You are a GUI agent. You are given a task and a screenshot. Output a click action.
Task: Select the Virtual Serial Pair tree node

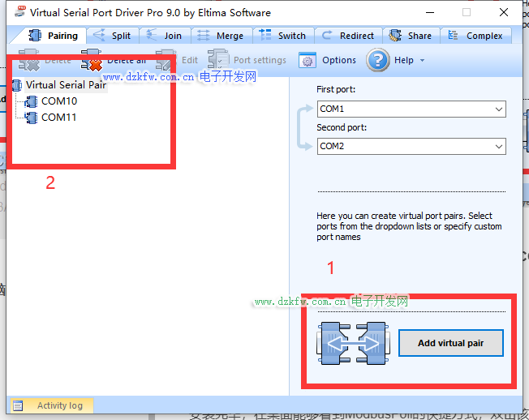(65, 84)
